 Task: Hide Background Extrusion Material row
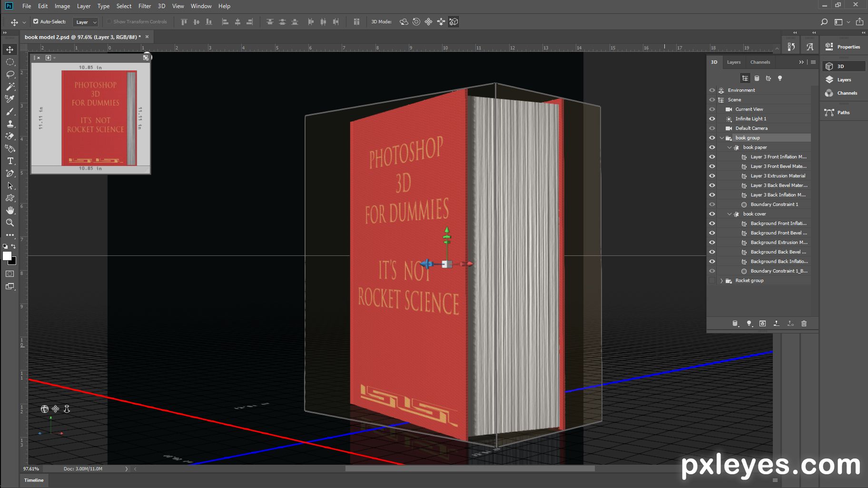[x=712, y=243]
